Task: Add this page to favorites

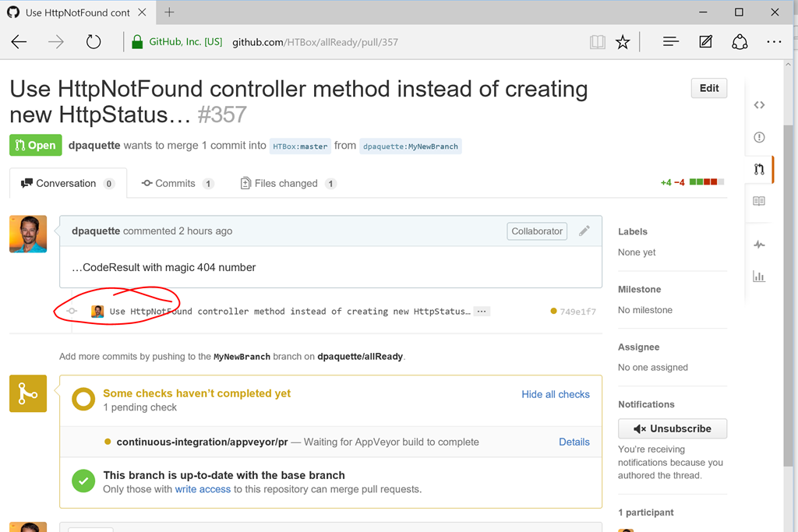Action: (x=623, y=42)
